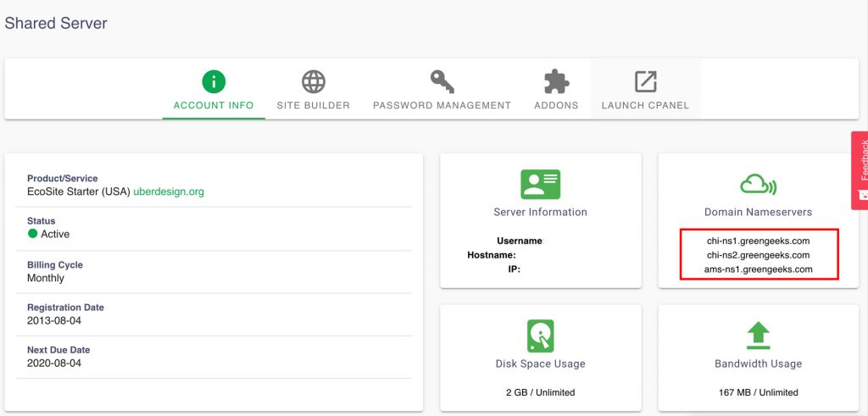This screenshot has height=416, width=868.
Task: Open the Password Management tab
Action: coord(442,106)
